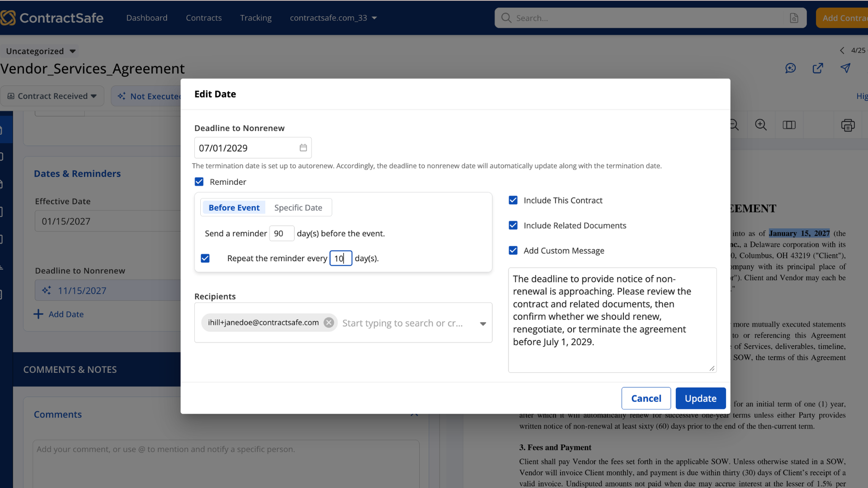Uncheck Include Related Documents

[513, 225]
